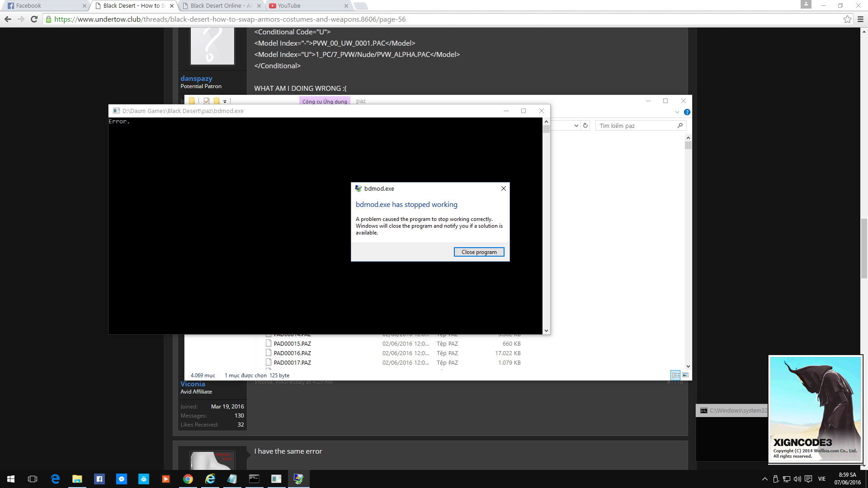This screenshot has height=488, width=868.
Task: Open the quick access toolbar dropdown arrow
Action: [225, 102]
